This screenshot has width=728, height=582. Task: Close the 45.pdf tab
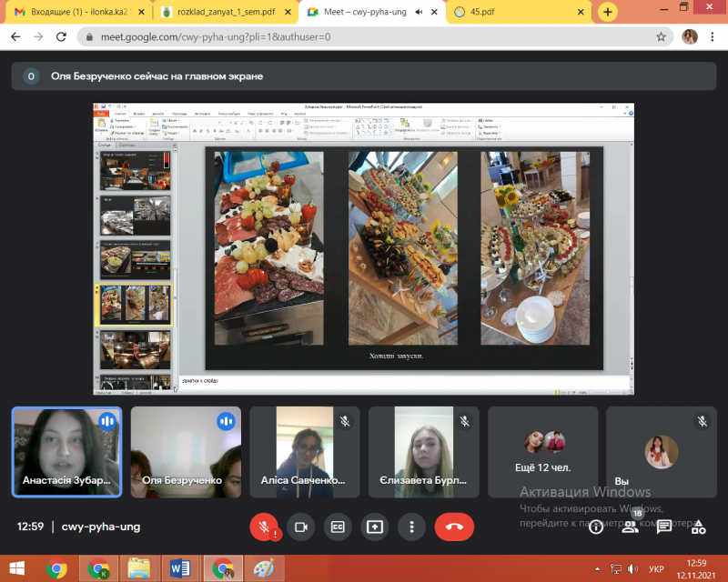(581, 12)
